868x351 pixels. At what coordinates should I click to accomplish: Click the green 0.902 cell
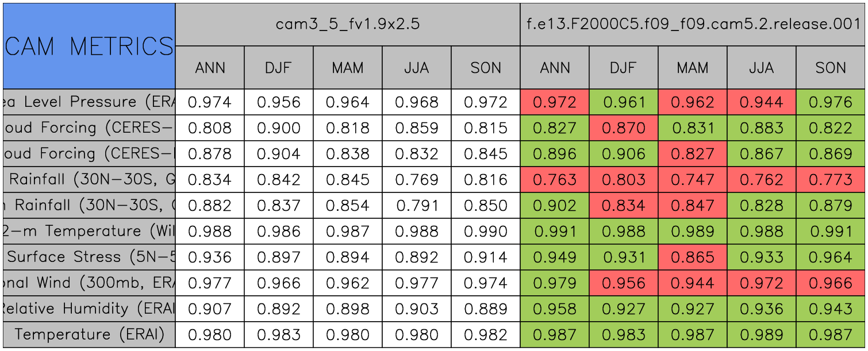point(554,206)
